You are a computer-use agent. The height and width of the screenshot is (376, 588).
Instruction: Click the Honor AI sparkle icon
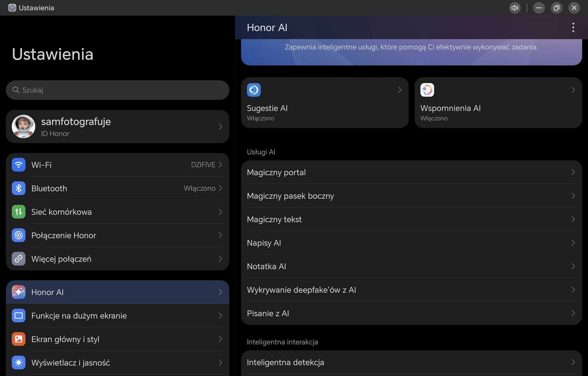[x=19, y=292]
